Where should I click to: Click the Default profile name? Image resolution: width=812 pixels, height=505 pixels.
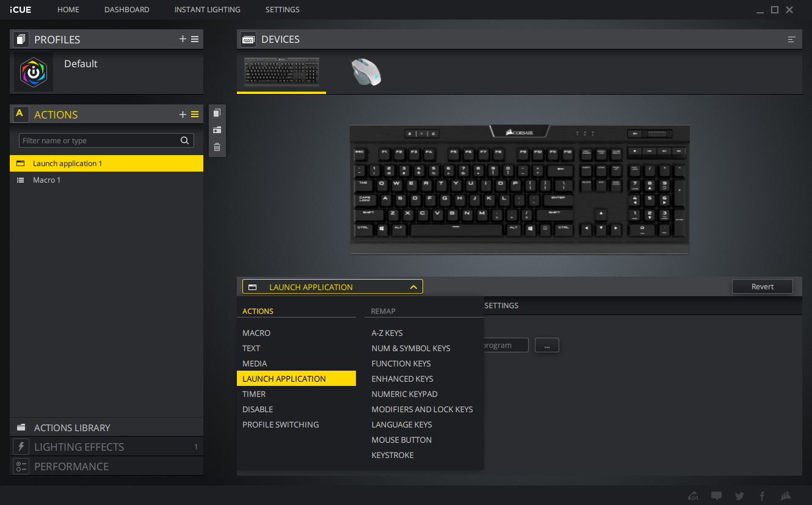tap(81, 64)
